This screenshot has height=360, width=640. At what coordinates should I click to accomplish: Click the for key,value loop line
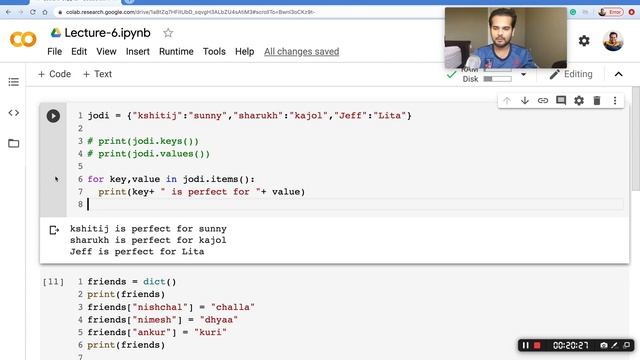[171, 179]
